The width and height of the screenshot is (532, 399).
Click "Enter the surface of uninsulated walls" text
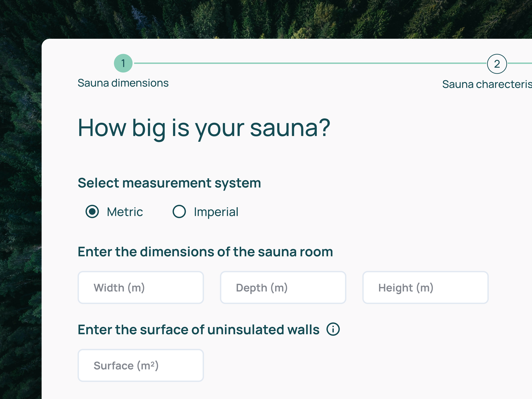(198, 329)
